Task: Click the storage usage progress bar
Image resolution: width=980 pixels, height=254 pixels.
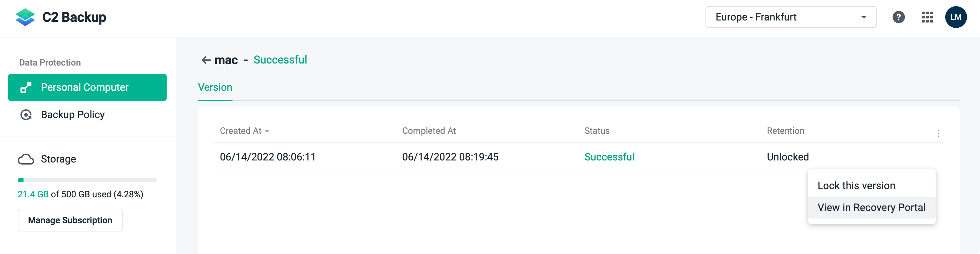Action: click(87, 180)
